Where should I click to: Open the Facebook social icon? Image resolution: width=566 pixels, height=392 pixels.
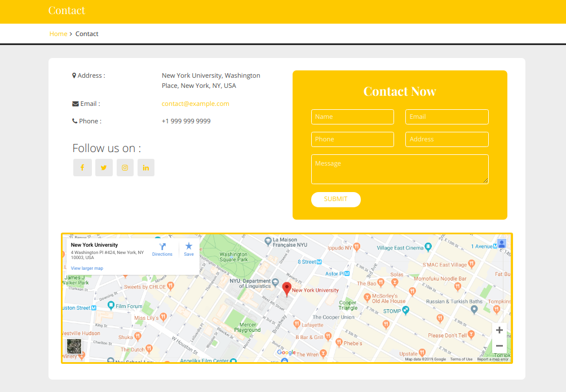(82, 168)
